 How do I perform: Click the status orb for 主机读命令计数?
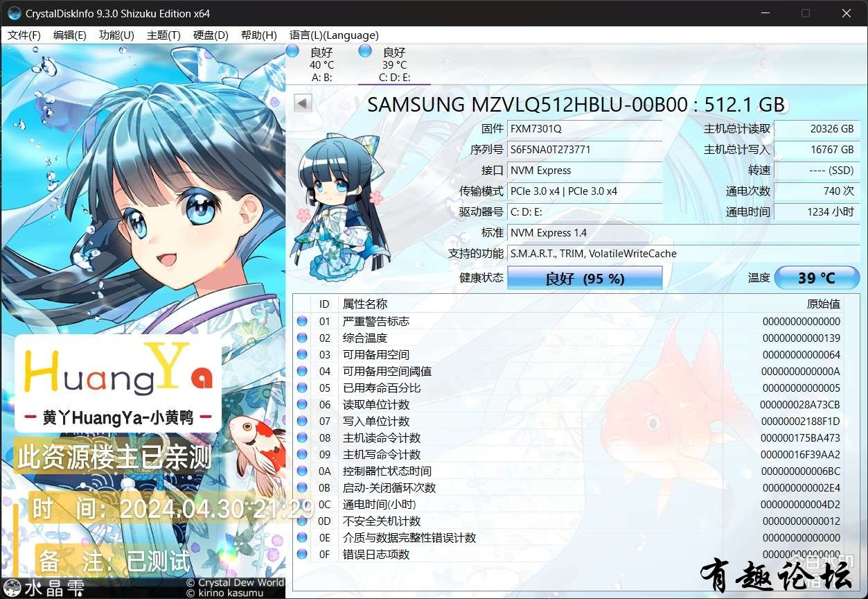pyautogui.click(x=302, y=437)
